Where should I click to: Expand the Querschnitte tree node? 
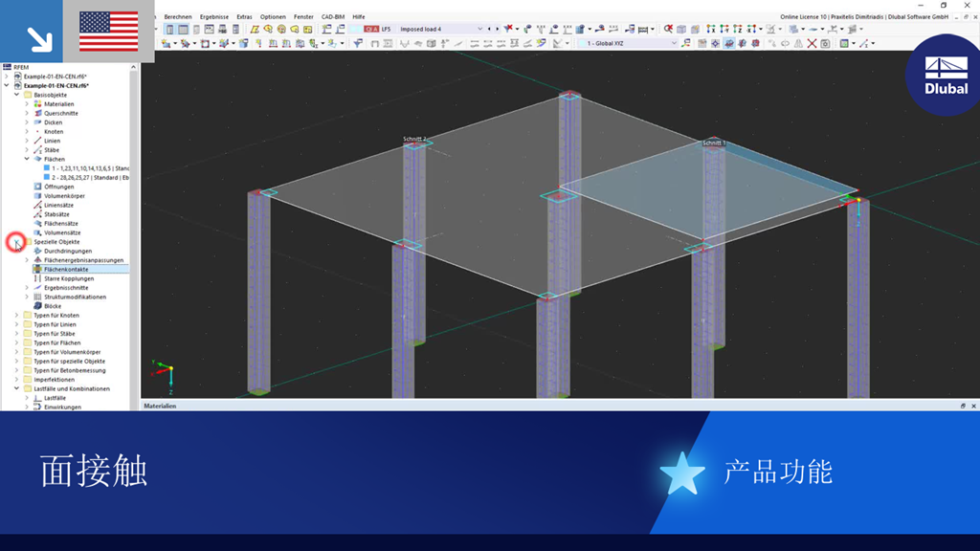pos(27,113)
